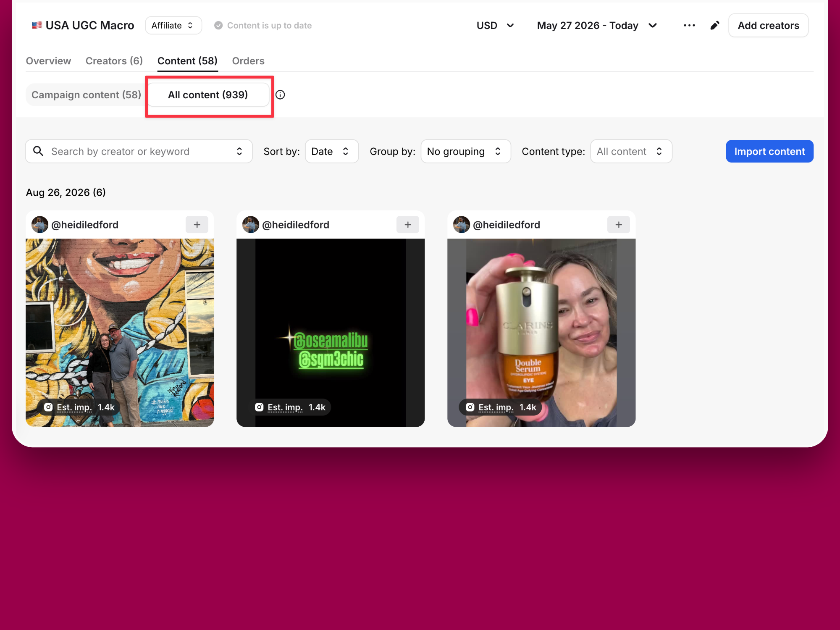Open the USD currency dropdown
840x630 pixels.
[x=495, y=26]
